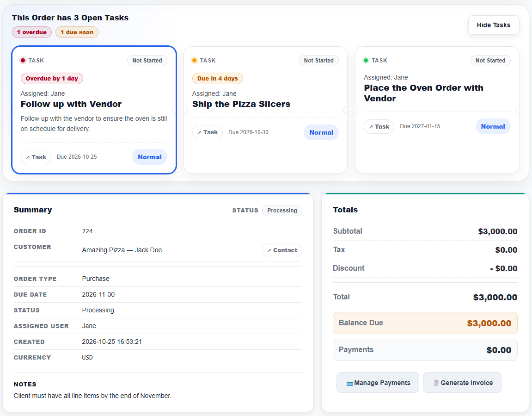Click Processing value in Status row
Screen dimensions: 532x416
coord(98,310)
